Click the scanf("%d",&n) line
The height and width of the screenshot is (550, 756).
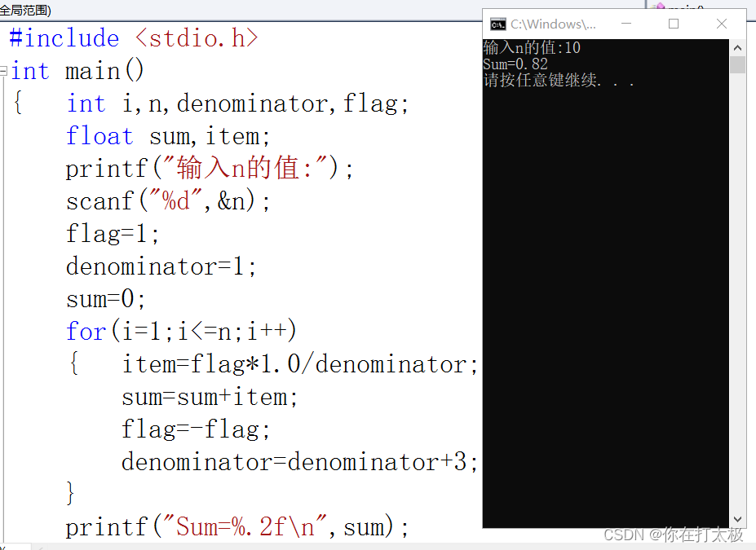168,200
